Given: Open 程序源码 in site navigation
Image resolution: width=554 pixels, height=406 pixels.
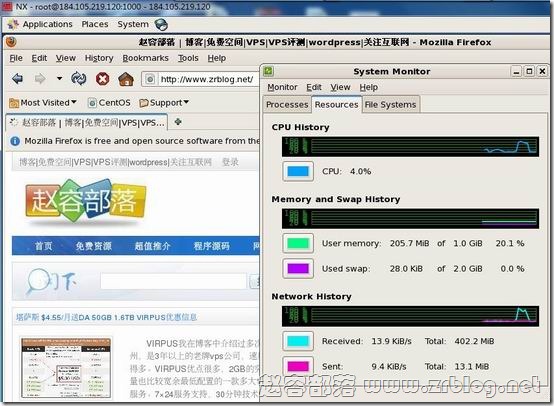Looking at the screenshot, I should coord(211,246).
